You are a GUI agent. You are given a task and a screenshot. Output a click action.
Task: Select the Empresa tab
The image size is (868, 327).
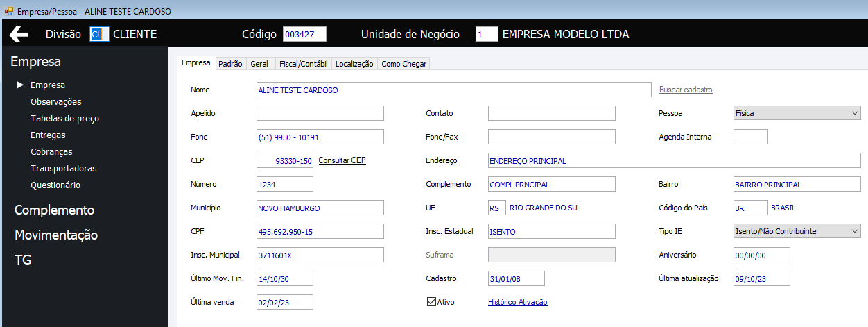[196, 62]
